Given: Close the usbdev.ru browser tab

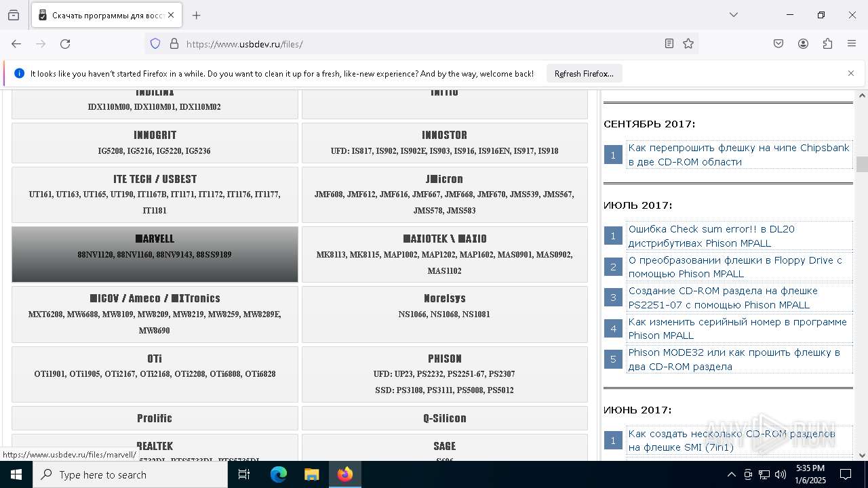Looking at the screenshot, I should click(x=171, y=15).
